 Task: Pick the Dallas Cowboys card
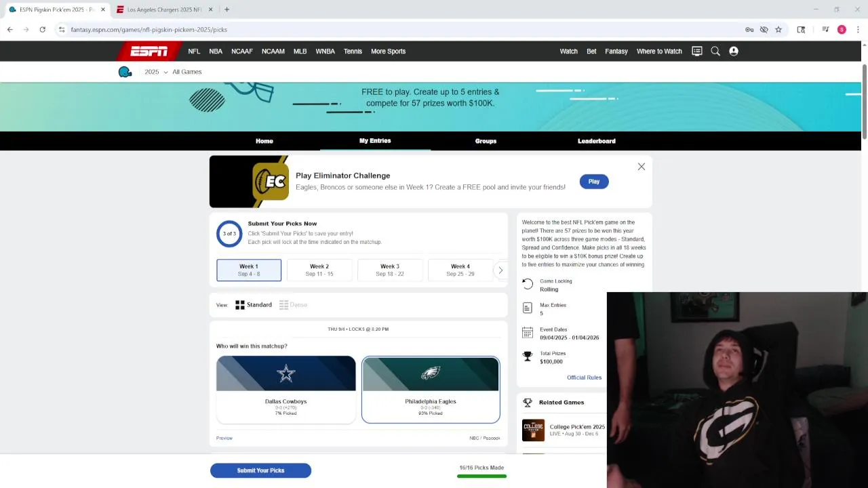[x=286, y=389]
